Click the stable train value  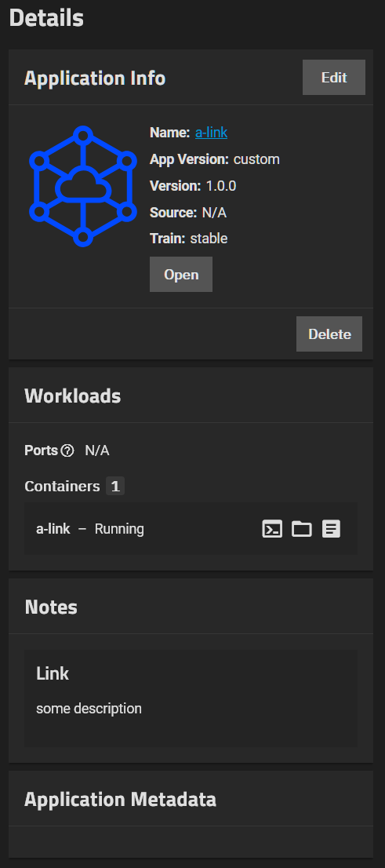[209, 239]
